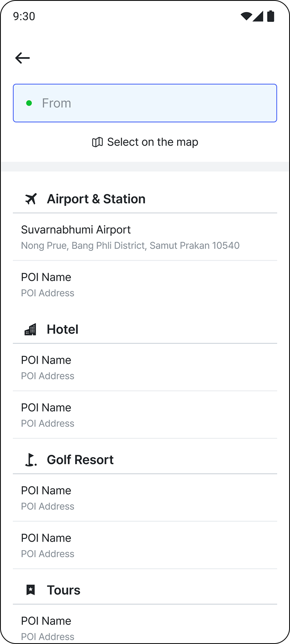The image size is (290, 644).
Task: Tap the airplane icon for Airport & Station
Action: pos(30,199)
